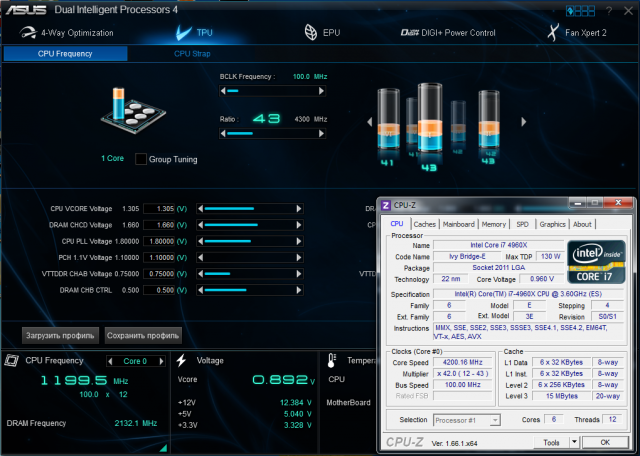Select the CPU Frequency sub-tab
The width and height of the screenshot is (640, 456).
pyautogui.click(x=65, y=53)
